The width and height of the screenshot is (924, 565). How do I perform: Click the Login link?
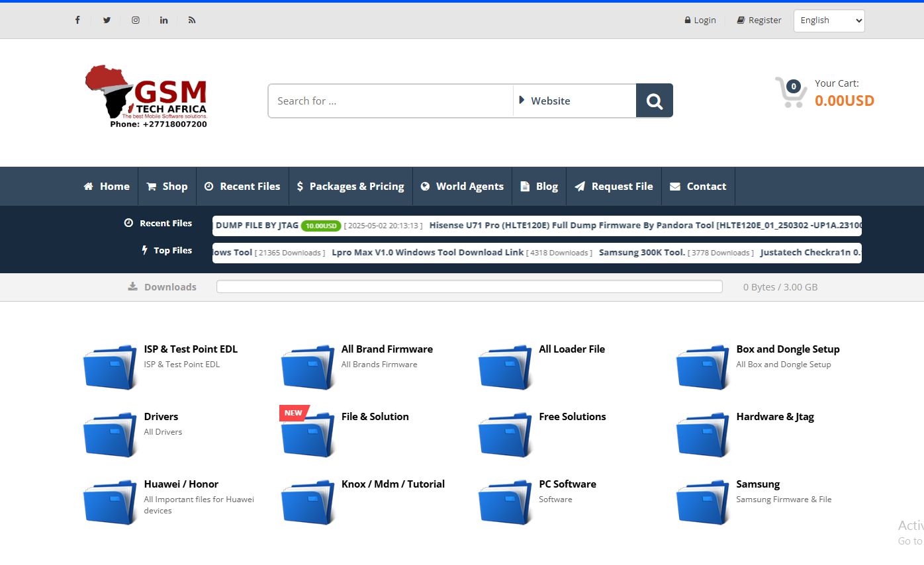[x=700, y=21]
